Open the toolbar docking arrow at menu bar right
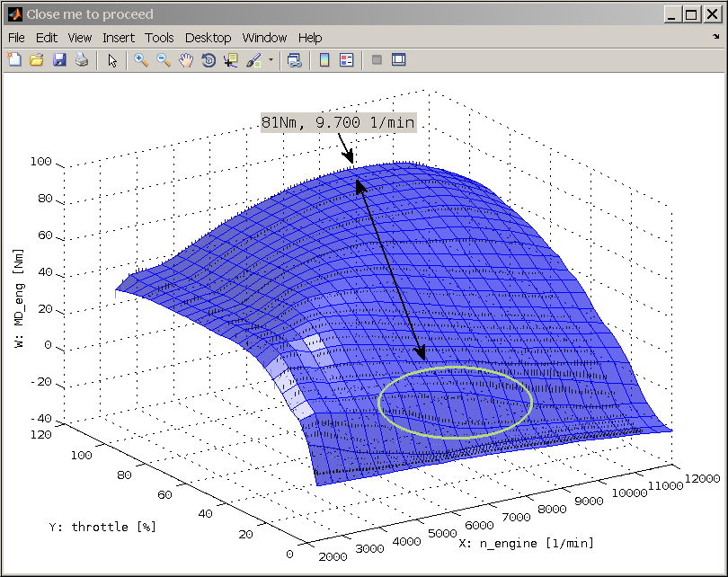This screenshot has width=728, height=577. [716, 38]
